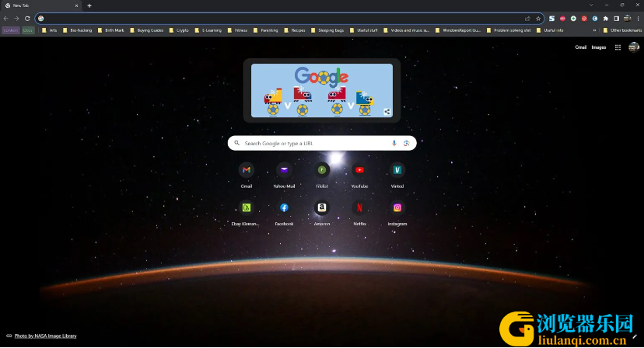Open the blue circular extension icon
Screen dimensions: 644x348
pos(595,19)
